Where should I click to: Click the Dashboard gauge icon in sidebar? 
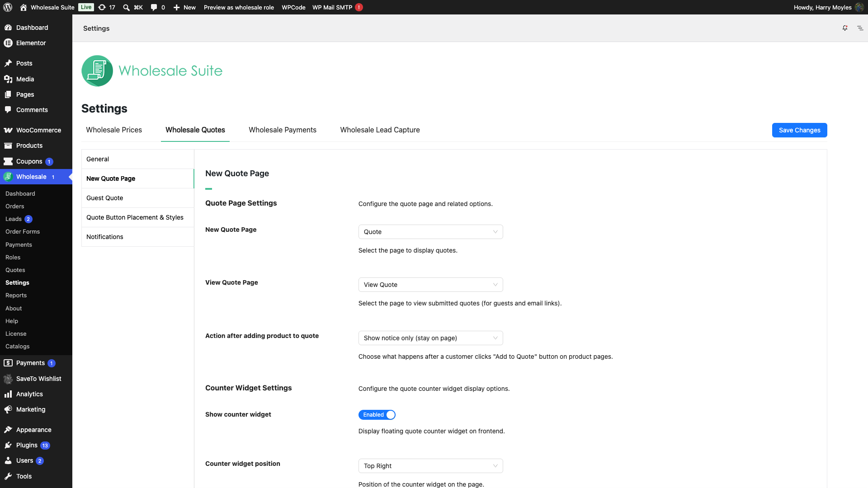(8, 28)
